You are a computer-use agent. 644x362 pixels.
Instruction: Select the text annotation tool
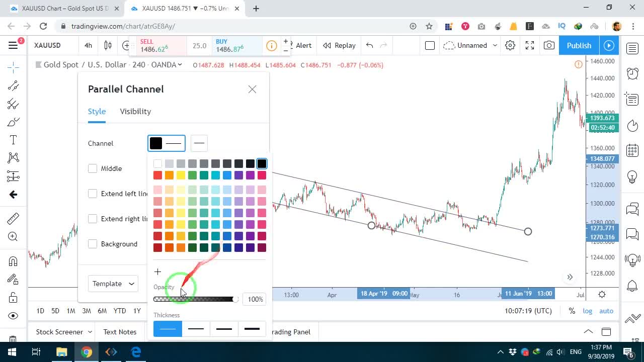pyautogui.click(x=13, y=140)
